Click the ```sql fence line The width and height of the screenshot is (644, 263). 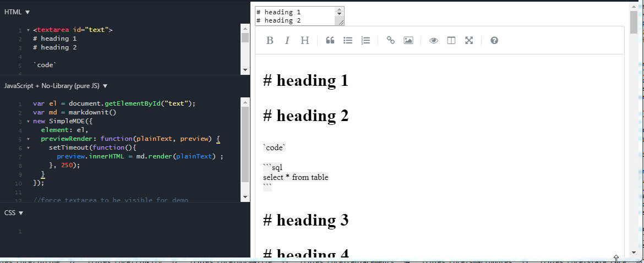[x=272, y=167]
